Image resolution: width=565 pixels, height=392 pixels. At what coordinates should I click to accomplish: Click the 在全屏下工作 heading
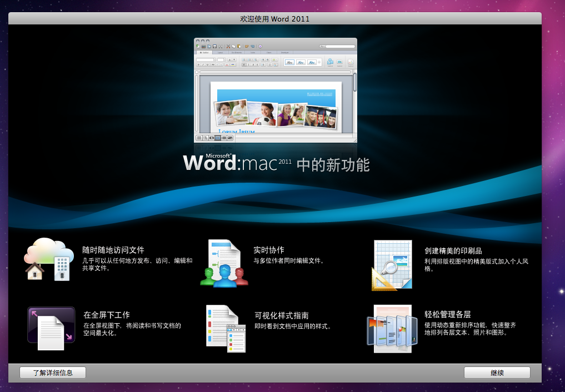[107, 315]
